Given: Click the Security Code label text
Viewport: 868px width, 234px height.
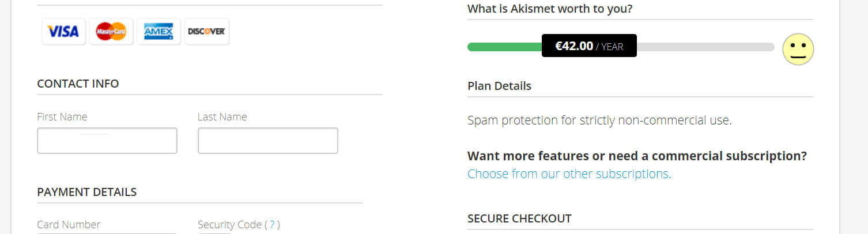Looking at the screenshot, I should point(229,225).
